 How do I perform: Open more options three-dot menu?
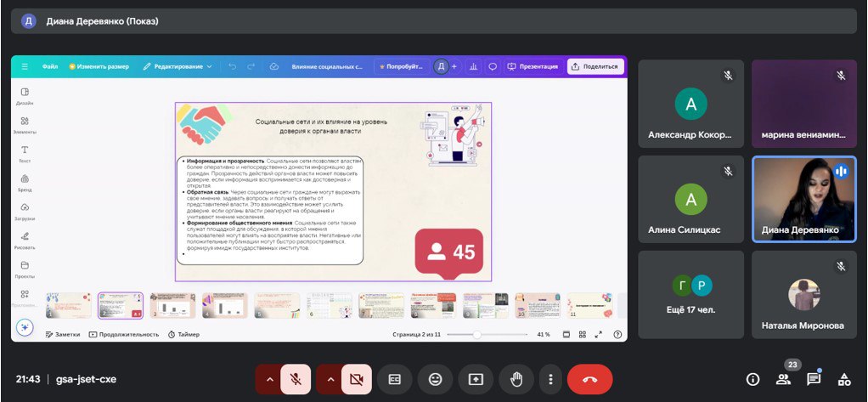point(551,379)
